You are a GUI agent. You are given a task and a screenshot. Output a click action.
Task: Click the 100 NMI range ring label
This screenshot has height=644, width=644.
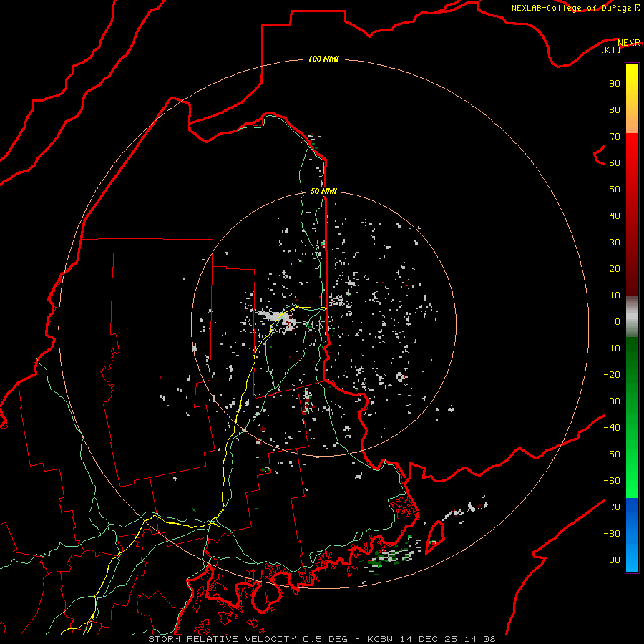(x=323, y=59)
